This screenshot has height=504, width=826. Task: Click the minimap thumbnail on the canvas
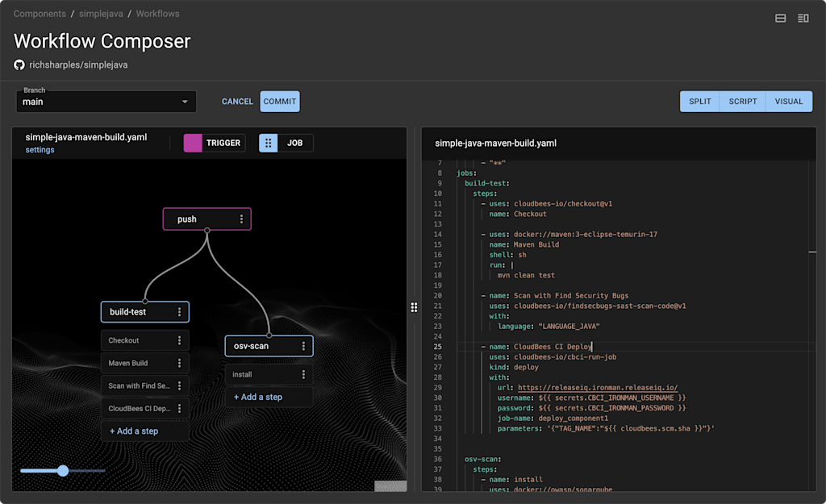tap(390, 486)
